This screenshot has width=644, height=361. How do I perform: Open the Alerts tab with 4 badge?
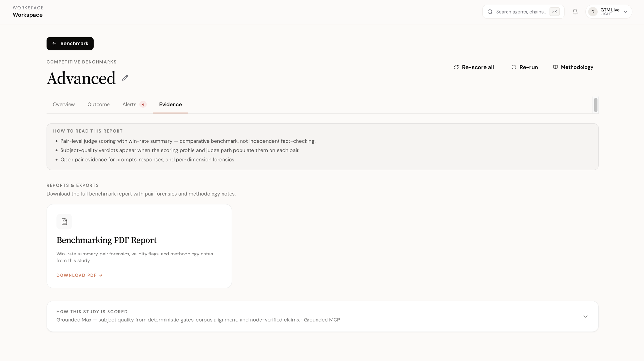[134, 104]
